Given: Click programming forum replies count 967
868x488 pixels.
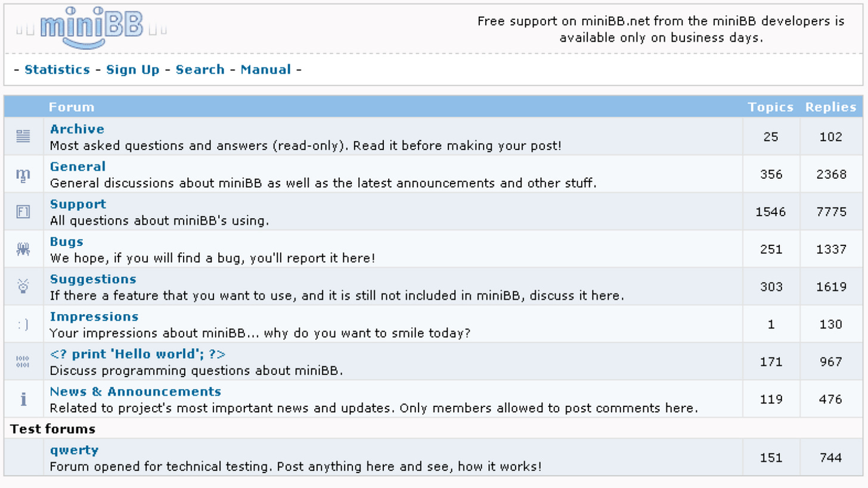Looking at the screenshot, I should tap(831, 362).
